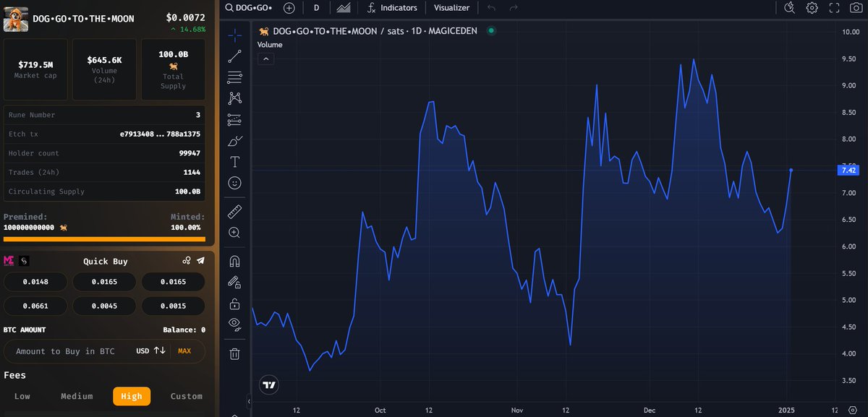This screenshot has width=868, height=417.
Task: Pick the long position forecasting tool
Action: point(234,119)
